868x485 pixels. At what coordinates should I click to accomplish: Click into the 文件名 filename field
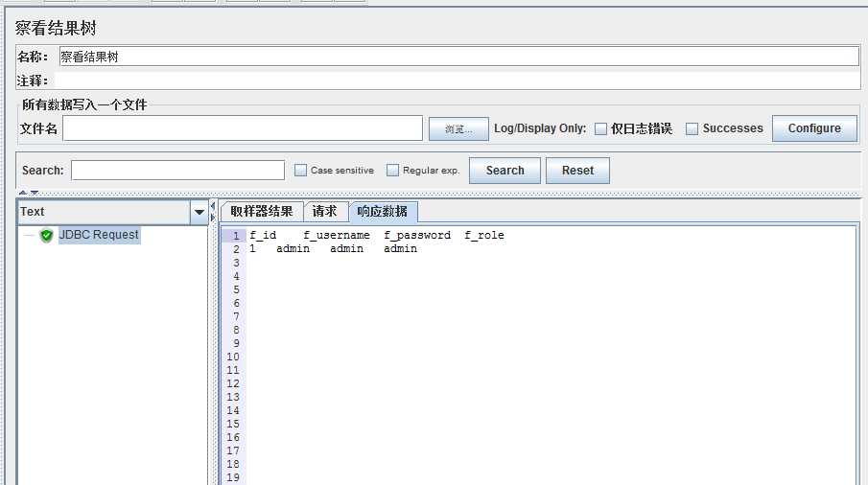click(243, 128)
